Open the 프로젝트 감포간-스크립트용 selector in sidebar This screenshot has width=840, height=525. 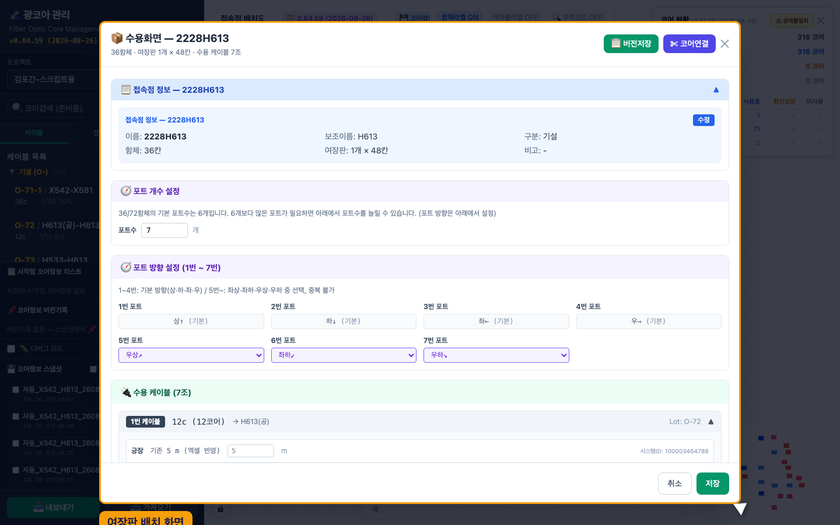coord(52,79)
